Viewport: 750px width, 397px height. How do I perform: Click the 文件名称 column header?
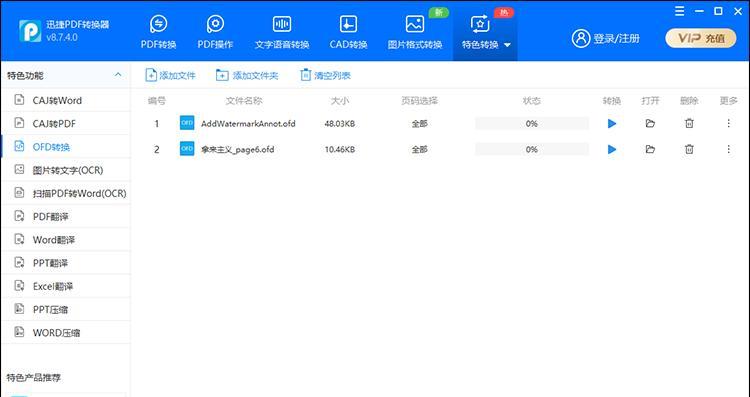click(244, 101)
